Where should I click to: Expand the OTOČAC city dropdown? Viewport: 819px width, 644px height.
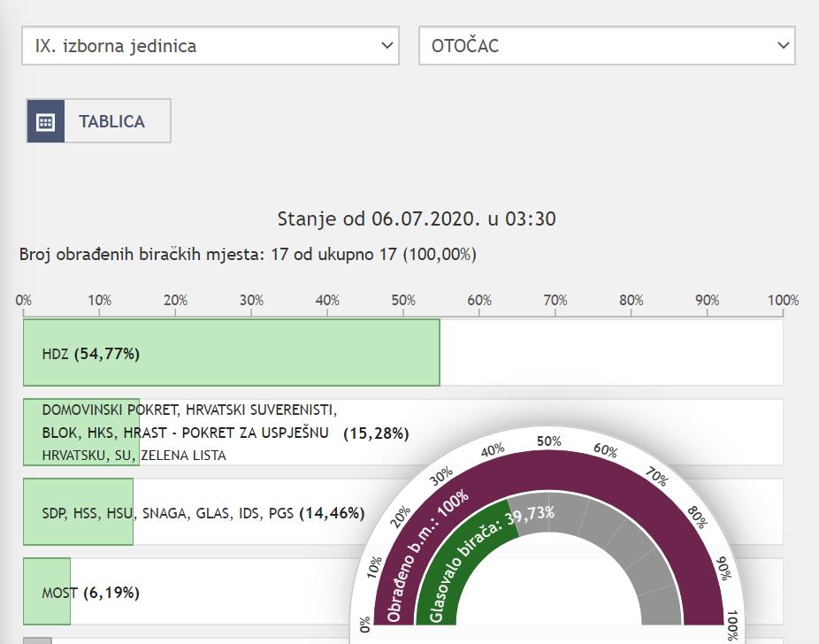(607, 46)
